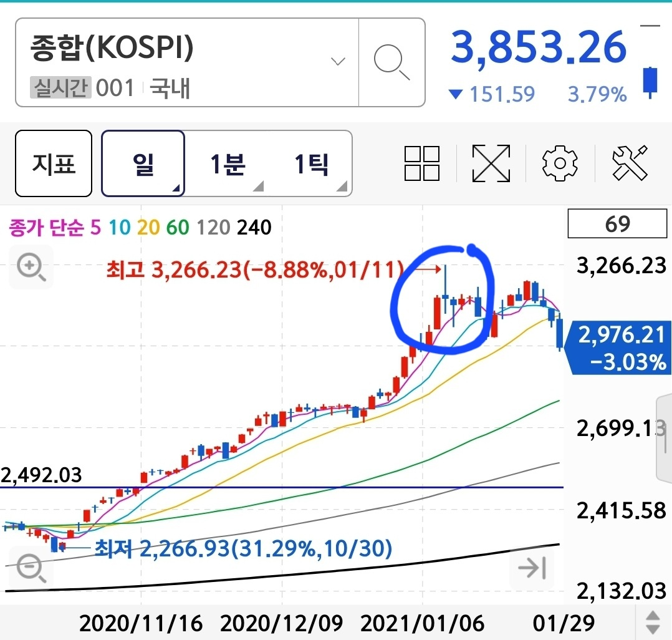The height and width of the screenshot is (640, 672).
Task: Zoom out on the chart
Action: pos(31,568)
